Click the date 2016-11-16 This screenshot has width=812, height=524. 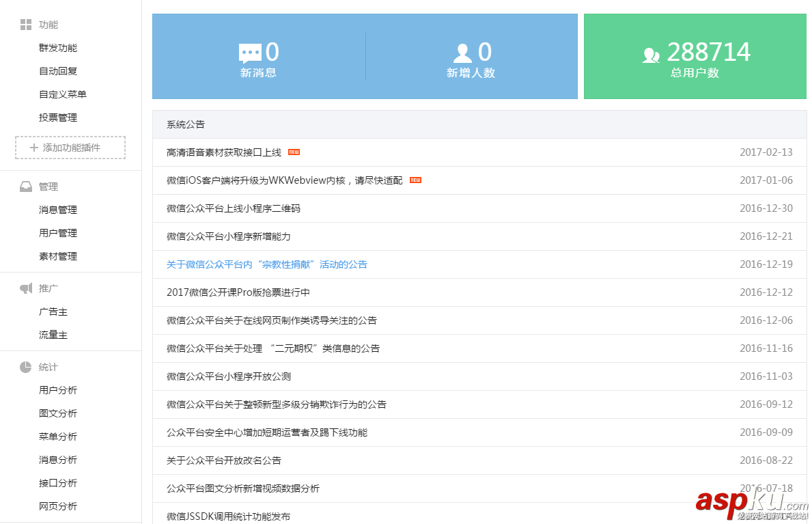tap(766, 348)
